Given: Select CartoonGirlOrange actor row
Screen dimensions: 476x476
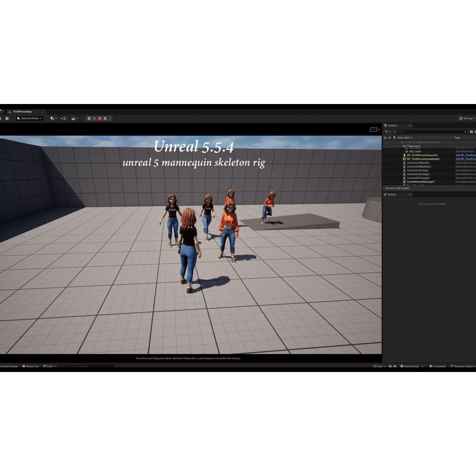Looking at the screenshot, I should (x=429, y=171).
